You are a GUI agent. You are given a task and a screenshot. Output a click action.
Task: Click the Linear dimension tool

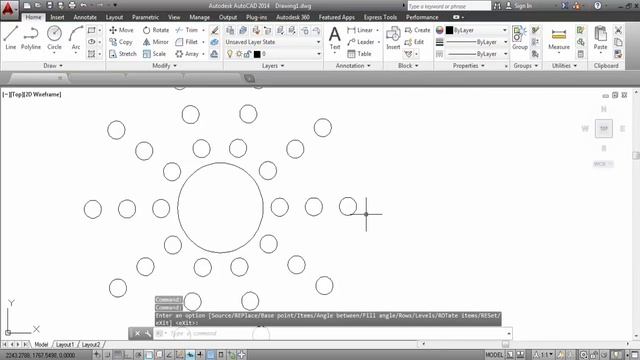pyautogui.click(x=360, y=30)
